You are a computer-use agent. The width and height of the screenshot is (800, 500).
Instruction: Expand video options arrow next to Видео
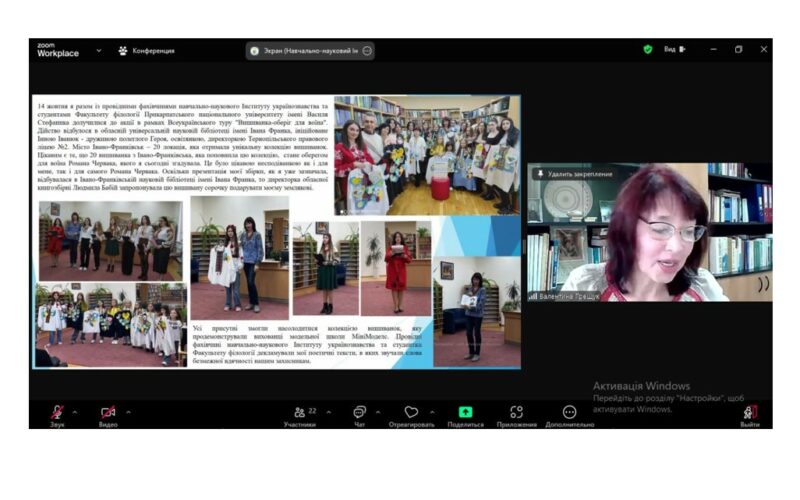tap(128, 410)
